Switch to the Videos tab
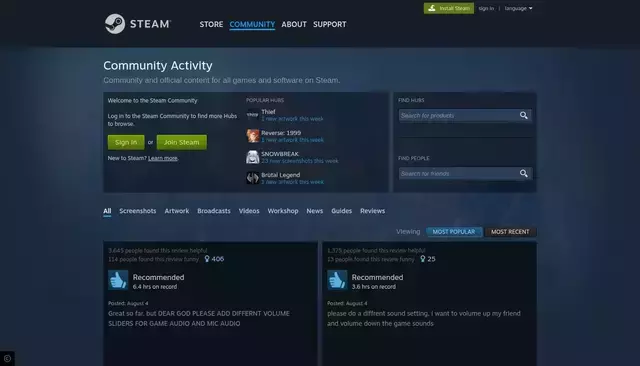Viewport: 640px width, 366px height. [x=249, y=211]
